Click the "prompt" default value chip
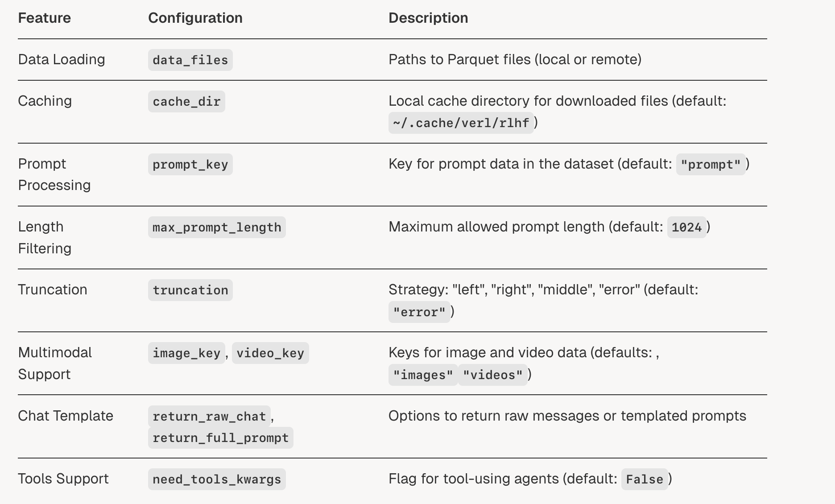 [711, 164]
